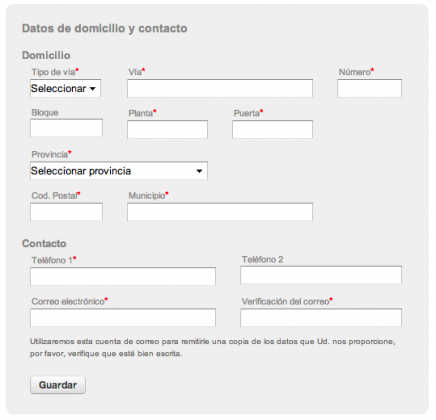Click the Correo electrónico label text

(68, 302)
